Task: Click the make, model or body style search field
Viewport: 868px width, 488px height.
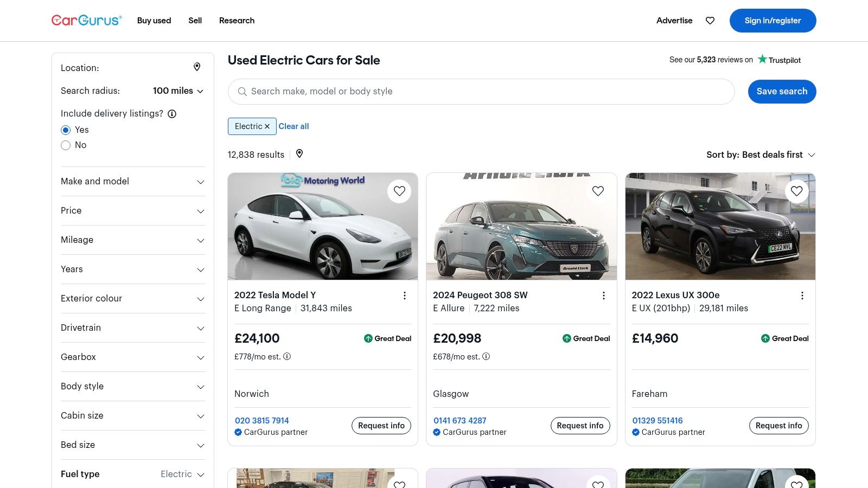Action: tap(481, 92)
